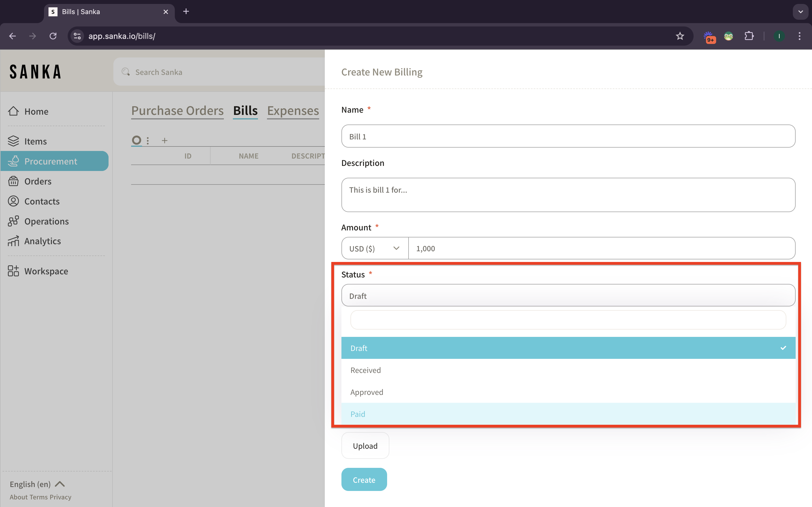
Task: Open the Analytics chart icon
Action: [x=14, y=241]
